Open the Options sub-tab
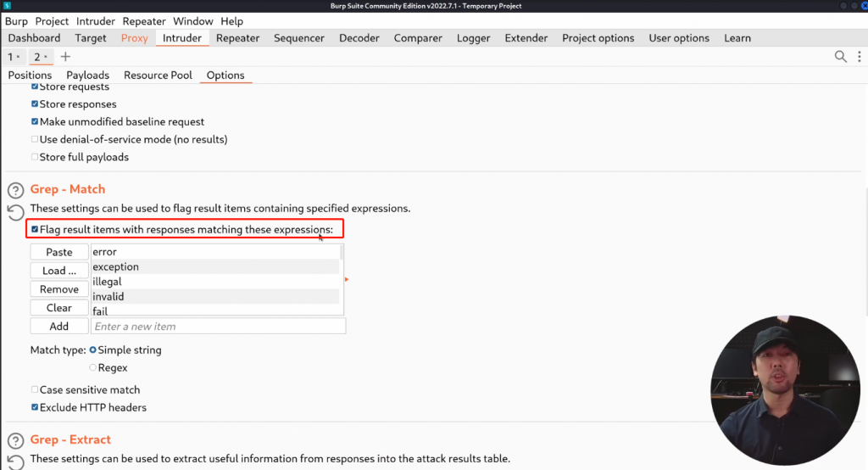The image size is (868, 470). tap(225, 76)
